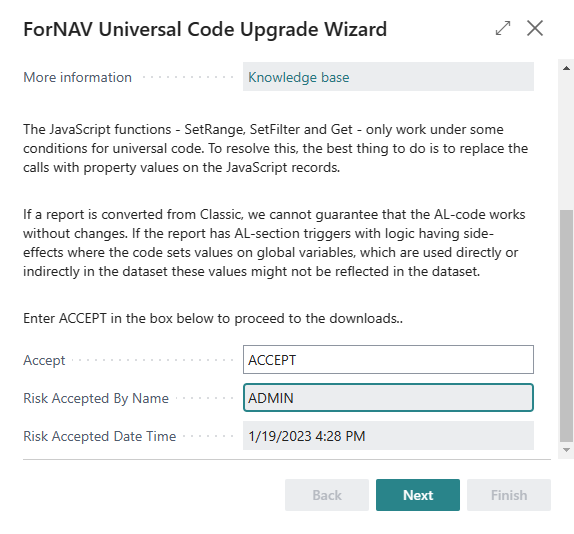Click the Risk Accepted By Name label
This screenshot has height=534, width=574.
point(96,398)
